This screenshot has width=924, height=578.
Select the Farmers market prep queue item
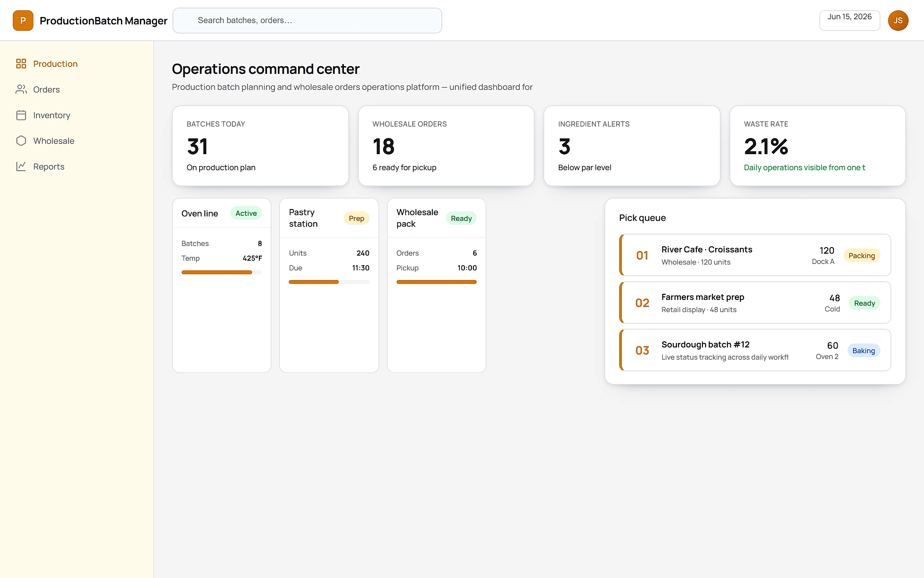pos(755,302)
